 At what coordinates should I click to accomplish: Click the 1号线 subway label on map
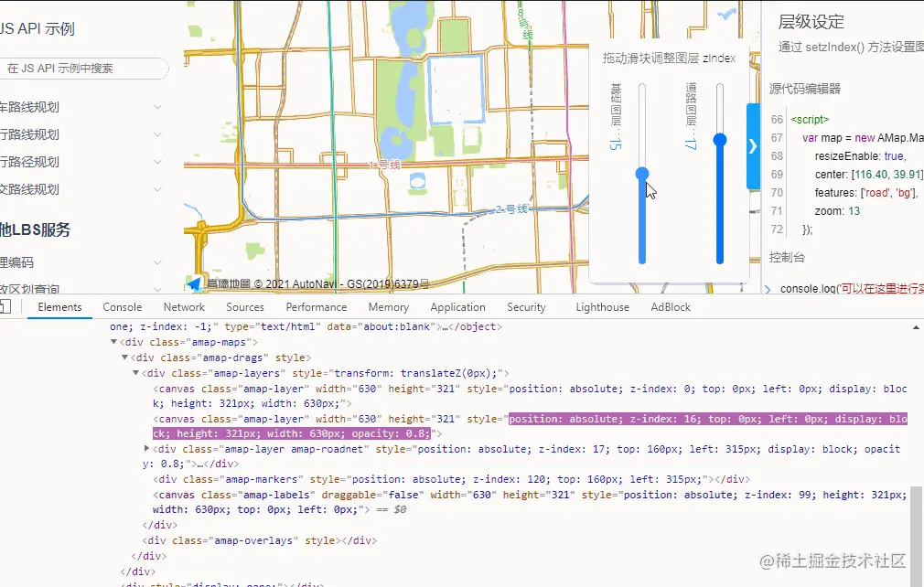(384, 165)
